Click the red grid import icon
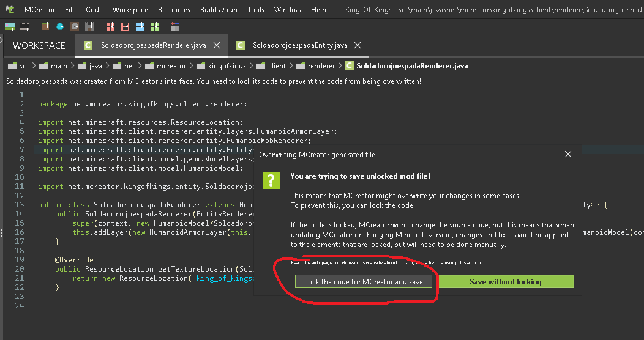644x340 pixels. click(x=110, y=27)
